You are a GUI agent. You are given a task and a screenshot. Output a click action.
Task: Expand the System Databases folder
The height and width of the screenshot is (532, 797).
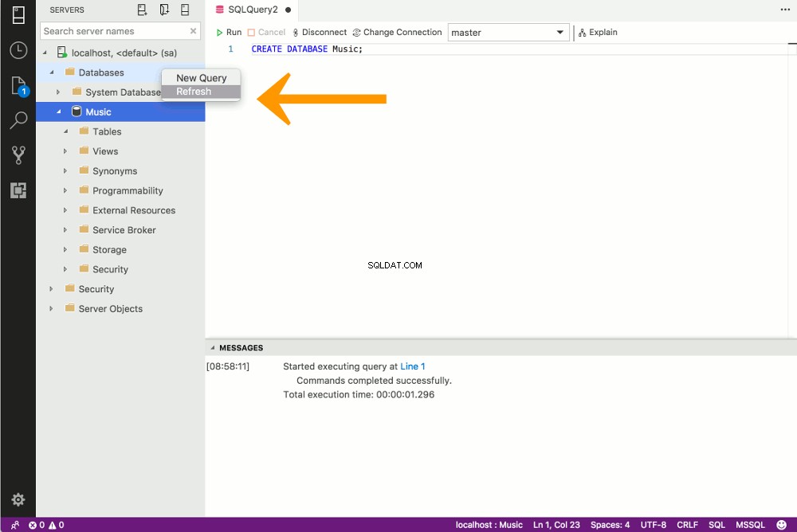[x=58, y=92]
